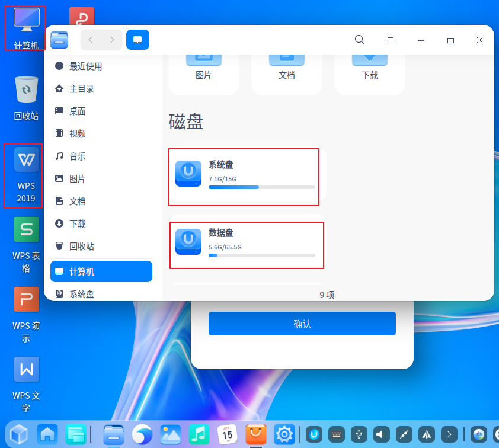Select the WPS 表格 desktop icon
The width and height of the screenshot is (499, 448).
coord(26,245)
